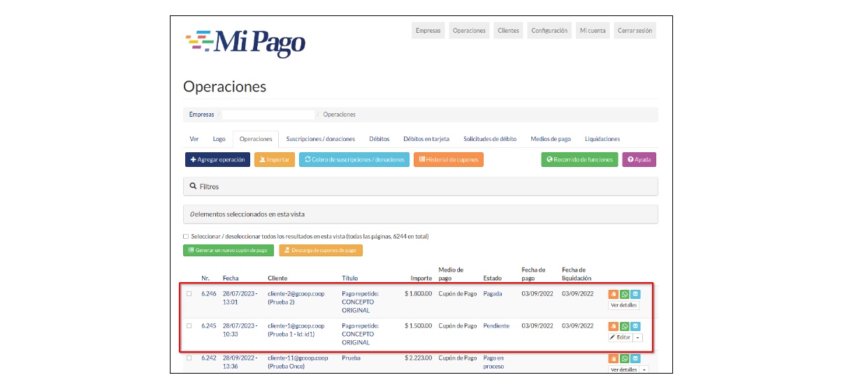This screenshot has width=868, height=389.
Task: Click the email icon in row 6.242
Action: click(x=635, y=358)
